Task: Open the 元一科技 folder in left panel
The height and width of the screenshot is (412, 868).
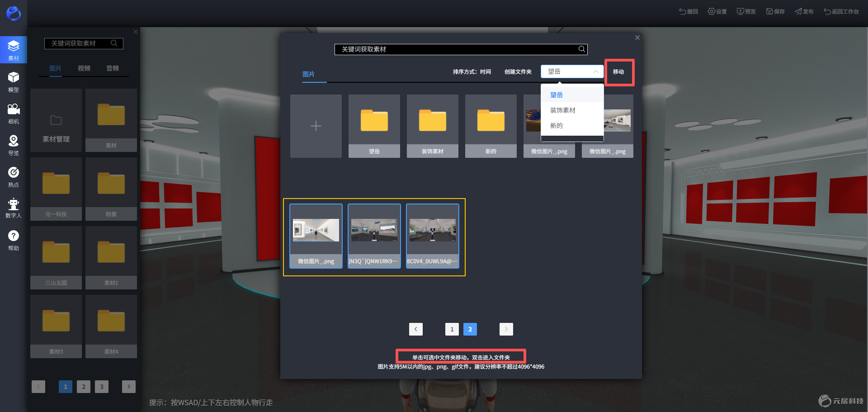Action: click(56, 189)
